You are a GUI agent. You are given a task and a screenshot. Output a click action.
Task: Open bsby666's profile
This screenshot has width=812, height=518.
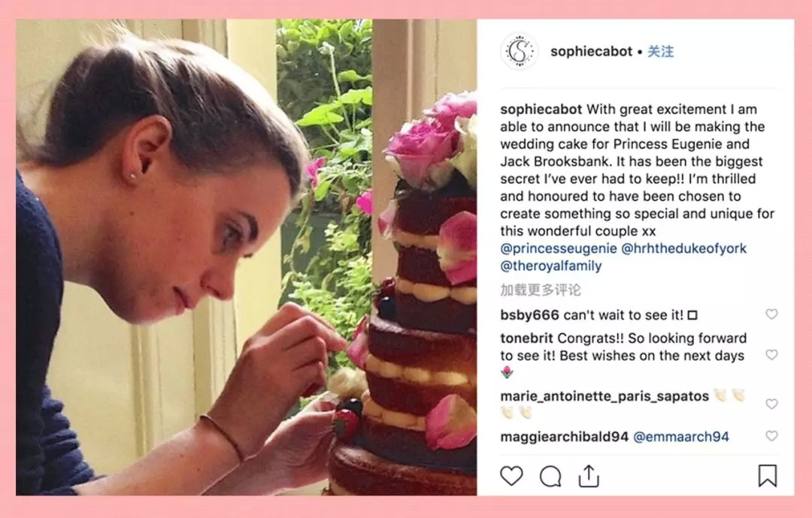[529, 315]
